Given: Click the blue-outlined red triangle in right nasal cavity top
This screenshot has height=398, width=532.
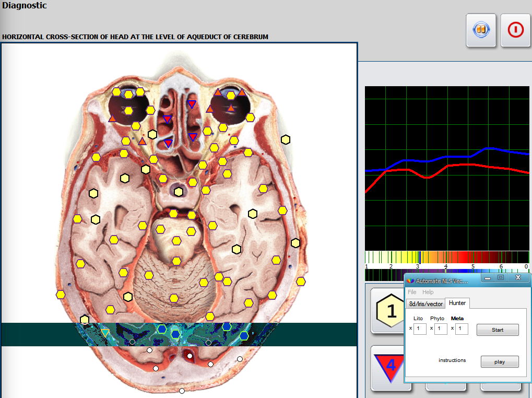Looking at the screenshot, I should coord(192,104).
